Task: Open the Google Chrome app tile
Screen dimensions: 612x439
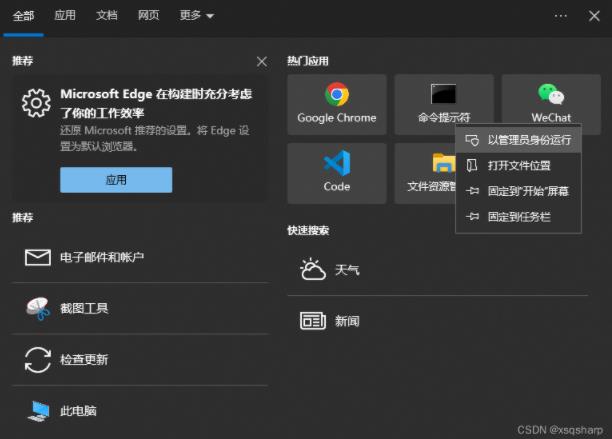Action: coord(337,105)
